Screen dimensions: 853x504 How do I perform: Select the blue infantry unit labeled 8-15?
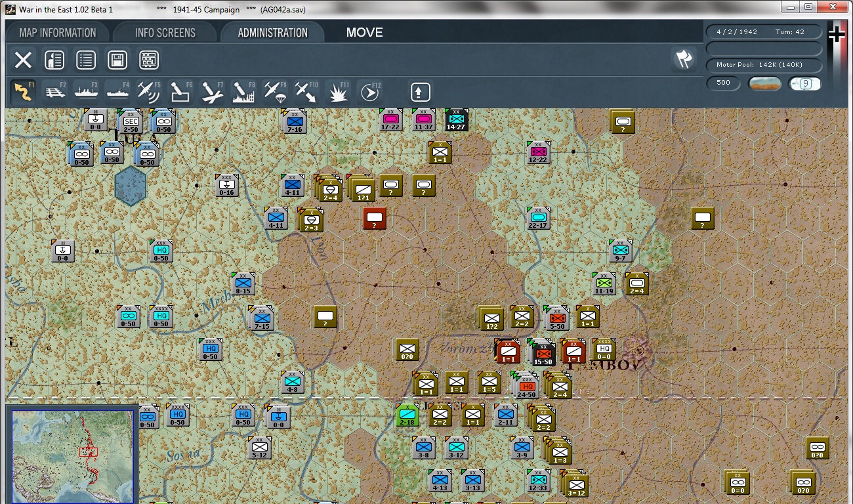(x=243, y=283)
